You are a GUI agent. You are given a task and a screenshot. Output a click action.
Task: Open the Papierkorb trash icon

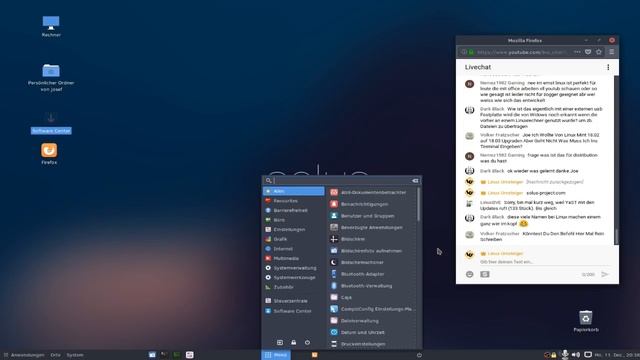(x=586, y=318)
